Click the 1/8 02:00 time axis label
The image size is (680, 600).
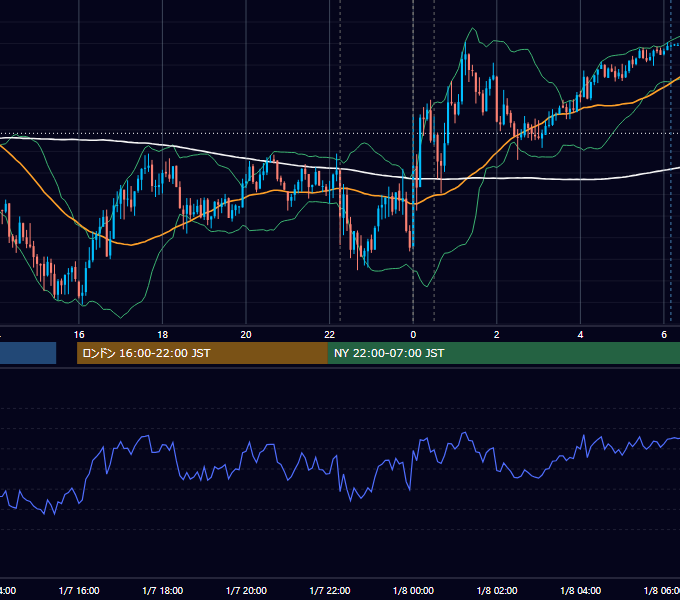click(x=497, y=590)
